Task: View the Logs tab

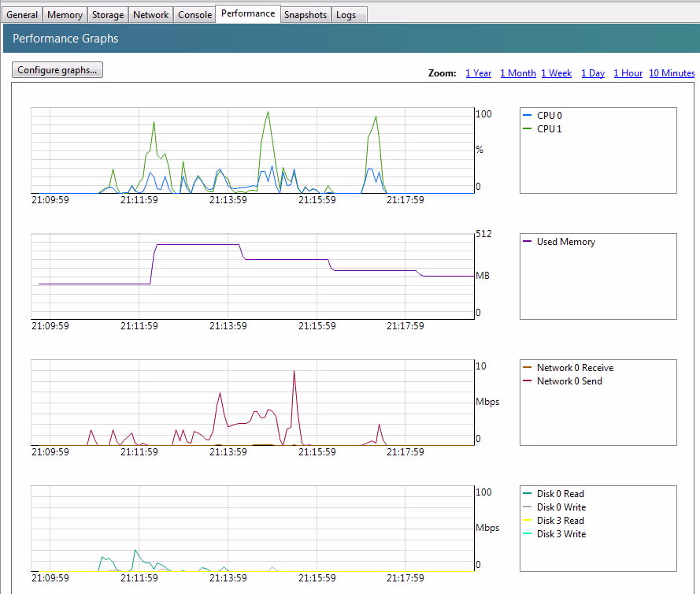Action: point(346,15)
